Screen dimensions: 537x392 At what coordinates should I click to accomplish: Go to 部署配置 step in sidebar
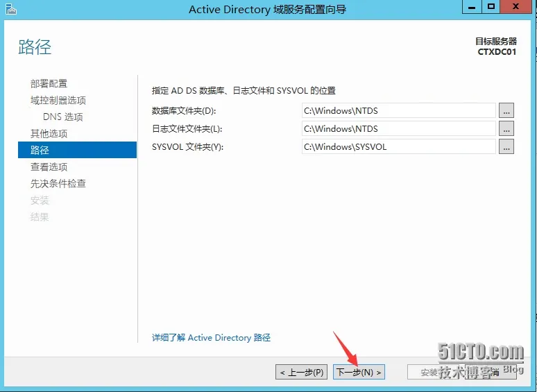pyautogui.click(x=49, y=83)
